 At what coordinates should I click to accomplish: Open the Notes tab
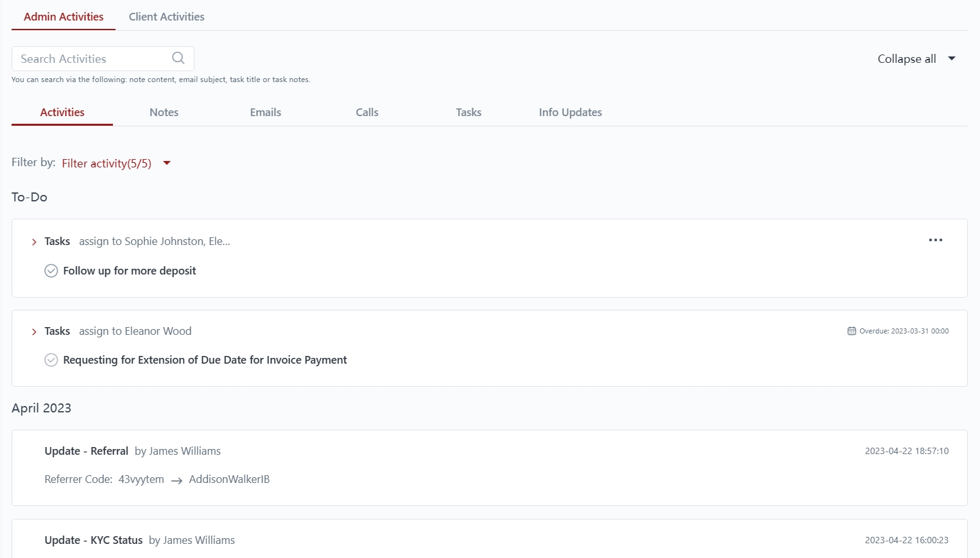click(x=164, y=112)
